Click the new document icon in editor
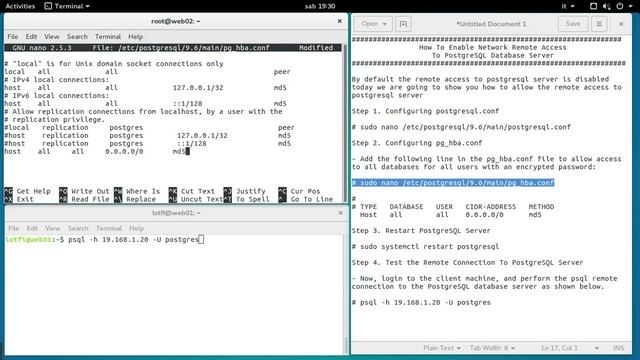640x360 pixels. tap(403, 24)
